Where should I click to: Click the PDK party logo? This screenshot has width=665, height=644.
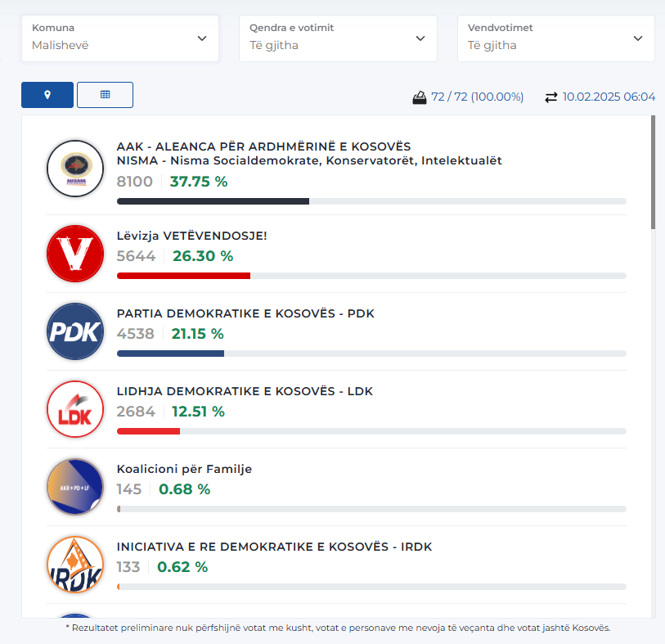pos(75,331)
